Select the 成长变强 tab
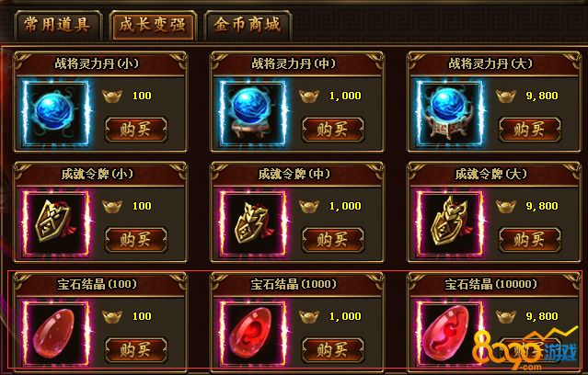Screen dimensions: 588x375 [153, 25]
